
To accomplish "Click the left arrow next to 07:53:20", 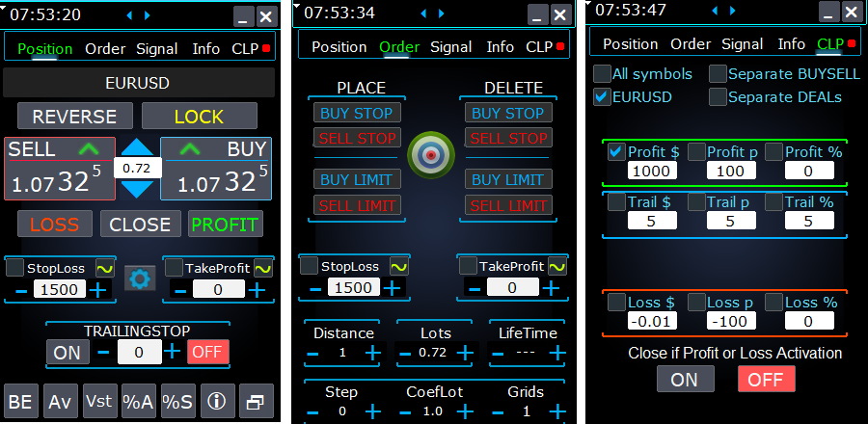I will pyautogui.click(x=129, y=15).
